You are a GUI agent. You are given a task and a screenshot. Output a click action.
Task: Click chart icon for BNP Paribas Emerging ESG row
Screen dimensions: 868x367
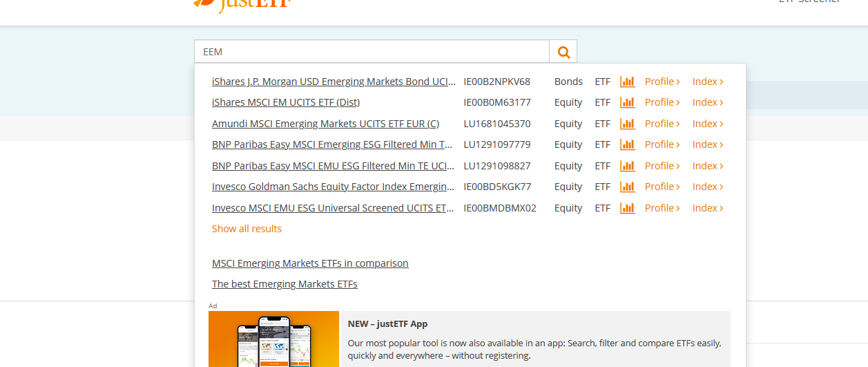point(627,144)
